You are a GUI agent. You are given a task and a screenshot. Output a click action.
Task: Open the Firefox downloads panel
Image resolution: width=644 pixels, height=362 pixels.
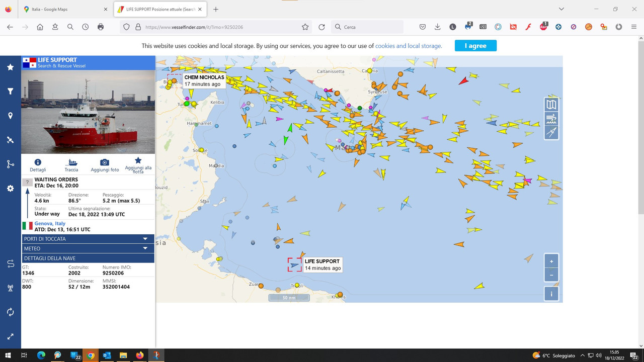pyautogui.click(x=438, y=27)
